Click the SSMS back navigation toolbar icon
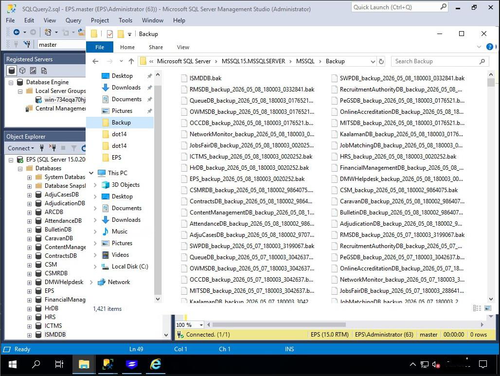Screen dimensions: 500x376 16,32
